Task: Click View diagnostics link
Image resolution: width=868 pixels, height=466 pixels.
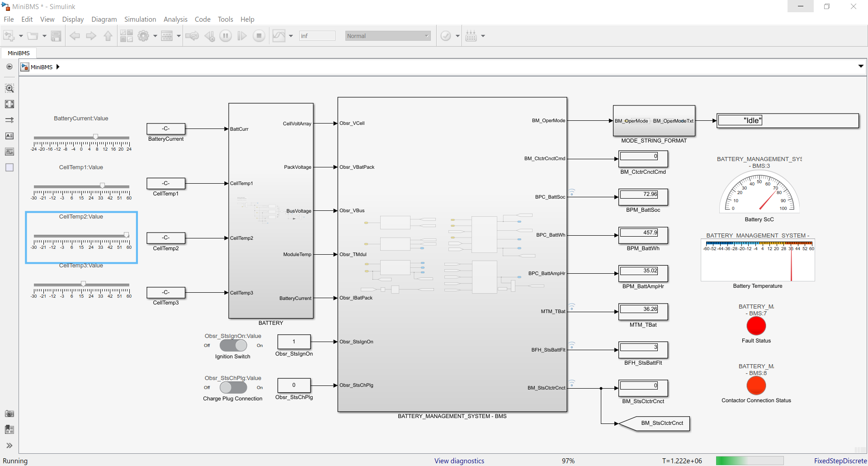Action: click(x=459, y=461)
